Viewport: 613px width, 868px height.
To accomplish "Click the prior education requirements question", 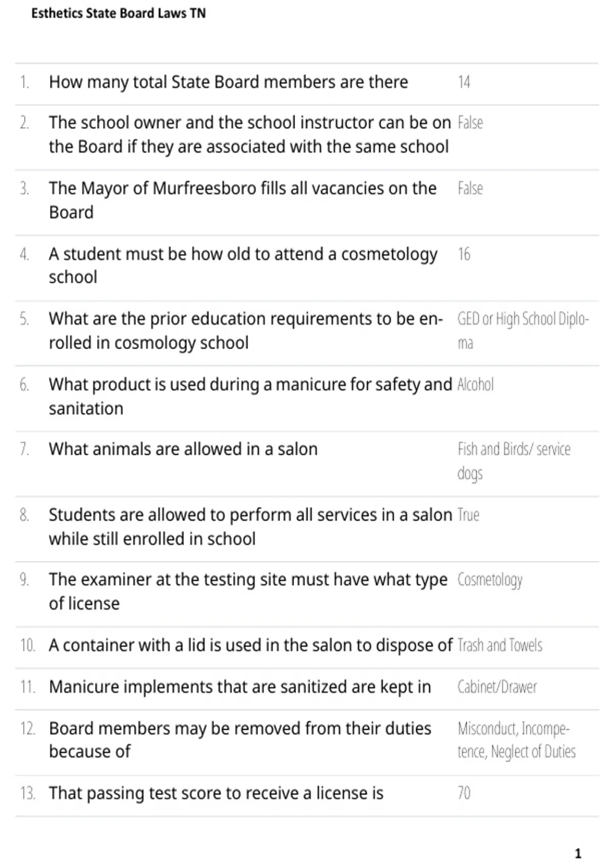I will click(246, 331).
